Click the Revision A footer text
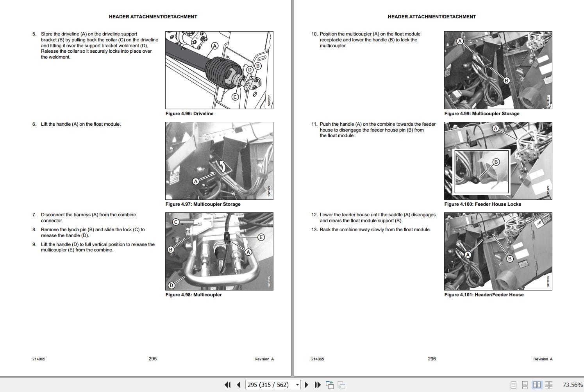The height and width of the screenshot is (392, 584). 264,358
